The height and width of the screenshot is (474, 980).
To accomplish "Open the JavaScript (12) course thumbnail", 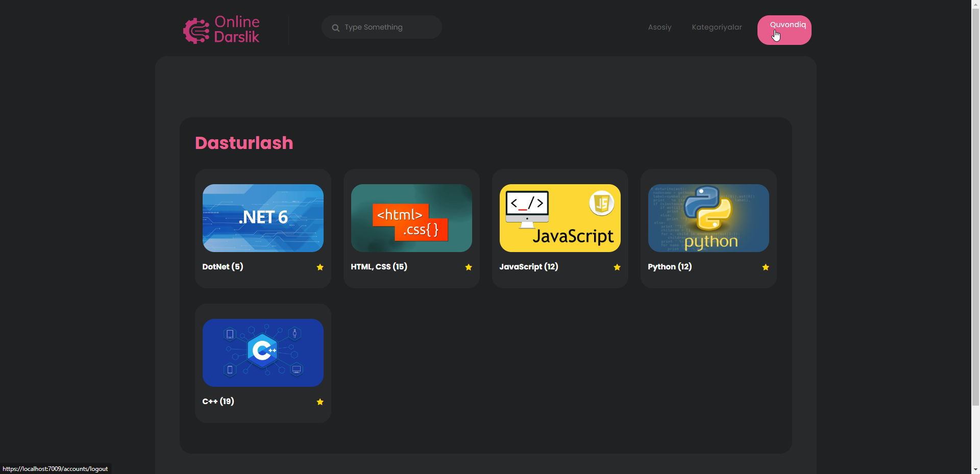I will coord(559,218).
